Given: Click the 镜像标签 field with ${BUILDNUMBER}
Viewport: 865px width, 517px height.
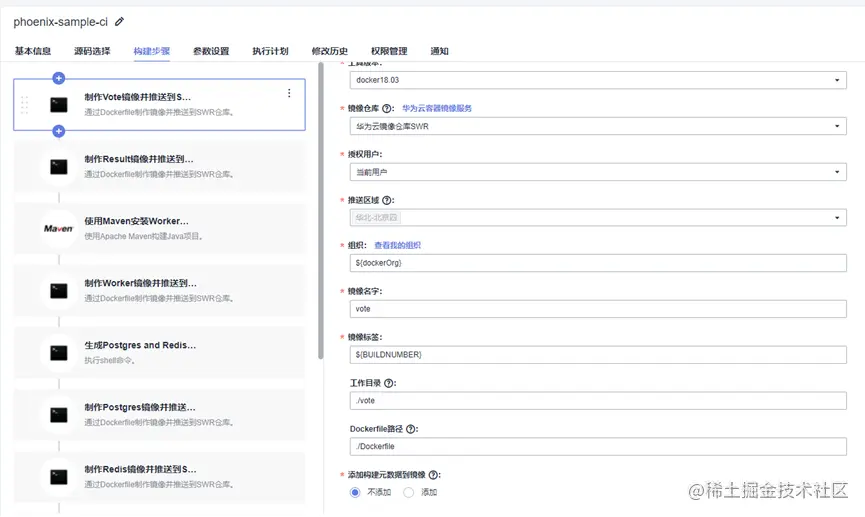Looking at the screenshot, I should pos(598,355).
